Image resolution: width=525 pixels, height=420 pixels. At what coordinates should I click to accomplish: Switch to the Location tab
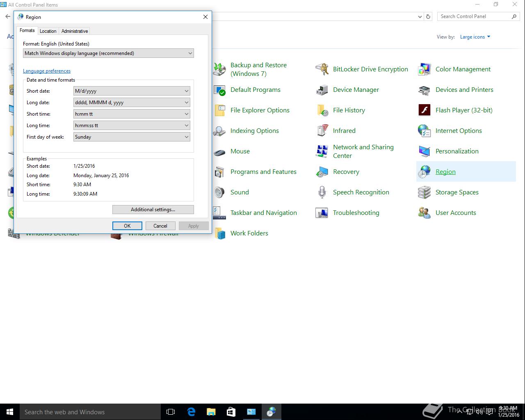48,31
